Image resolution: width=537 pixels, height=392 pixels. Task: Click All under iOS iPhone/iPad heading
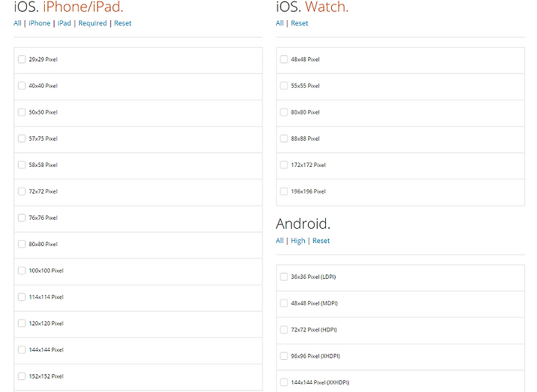17,23
